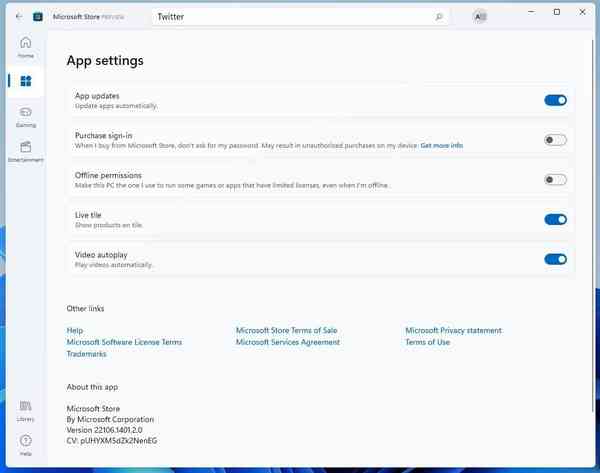Close the Microsoft Store window
Image resolution: width=600 pixels, height=473 pixels.
click(x=582, y=12)
